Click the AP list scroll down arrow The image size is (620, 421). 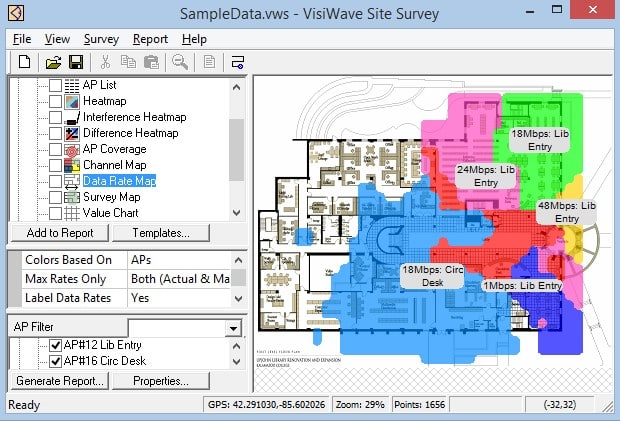(236, 362)
